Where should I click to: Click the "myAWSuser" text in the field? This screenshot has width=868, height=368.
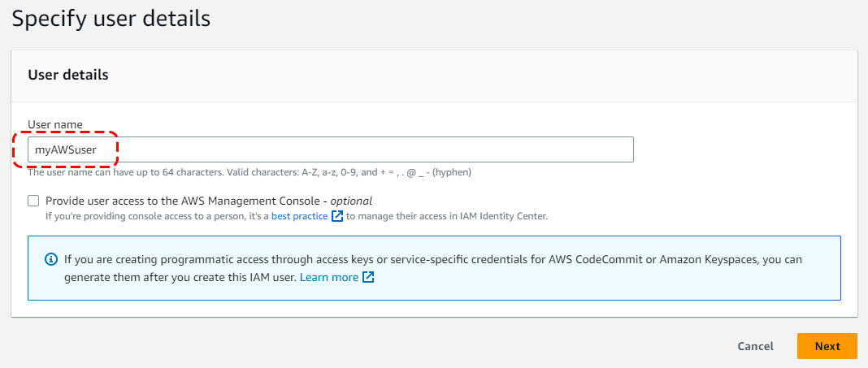pyautogui.click(x=66, y=149)
